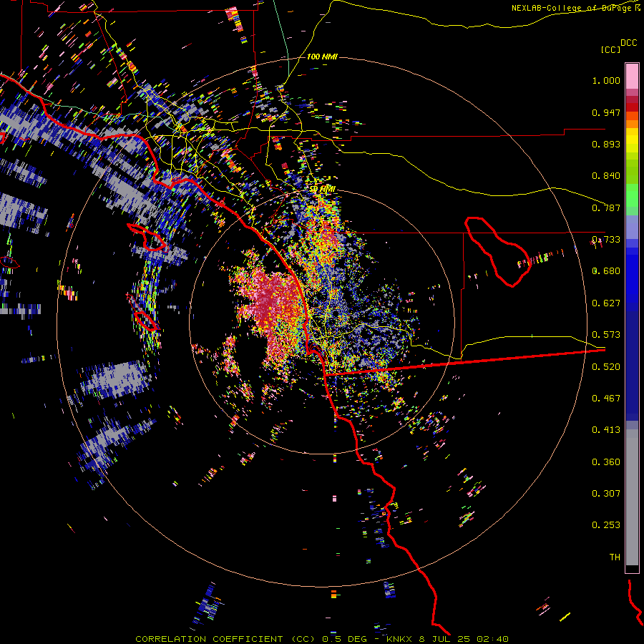644x644 pixels.
Task: Click the 0.360 scale value
Action: pyautogui.click(x=606, y=462)
